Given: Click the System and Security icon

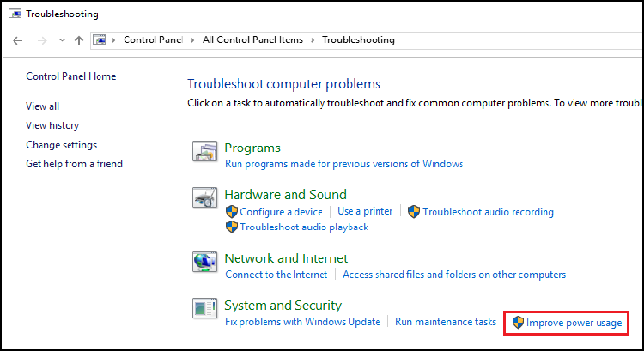Looking at the screenshot, I should click(x=206, y=309).
